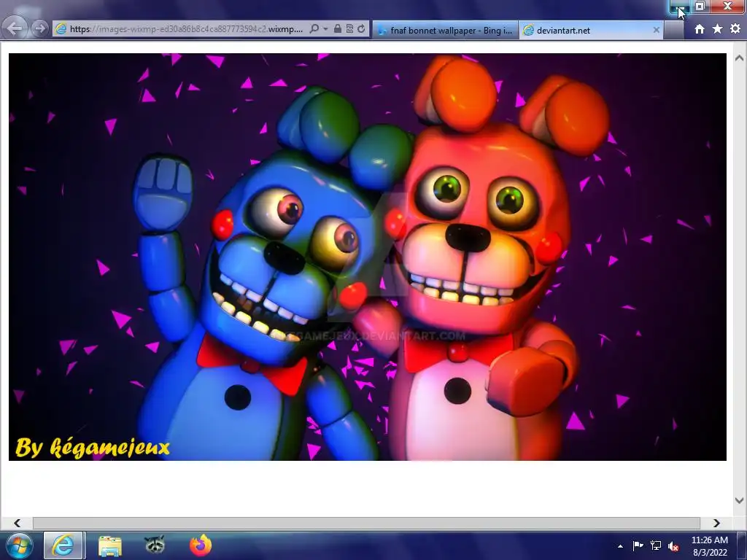
Task: Click the browser Forward arrow button
Action: pos(40,28)
